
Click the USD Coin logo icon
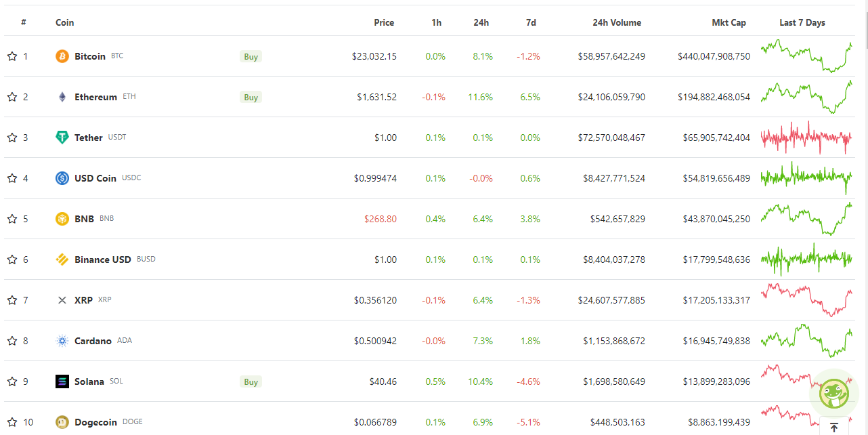point(62,178)
